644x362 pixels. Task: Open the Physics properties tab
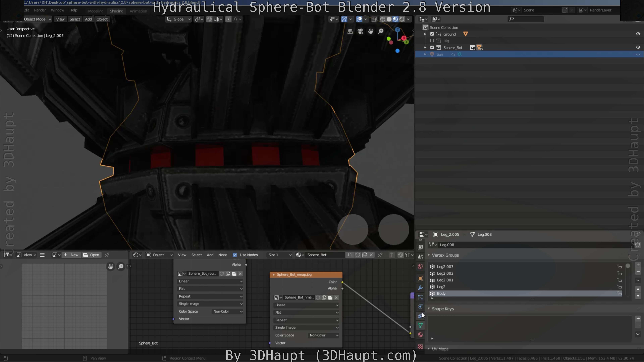pyautogui.click(x=420, y=307)
